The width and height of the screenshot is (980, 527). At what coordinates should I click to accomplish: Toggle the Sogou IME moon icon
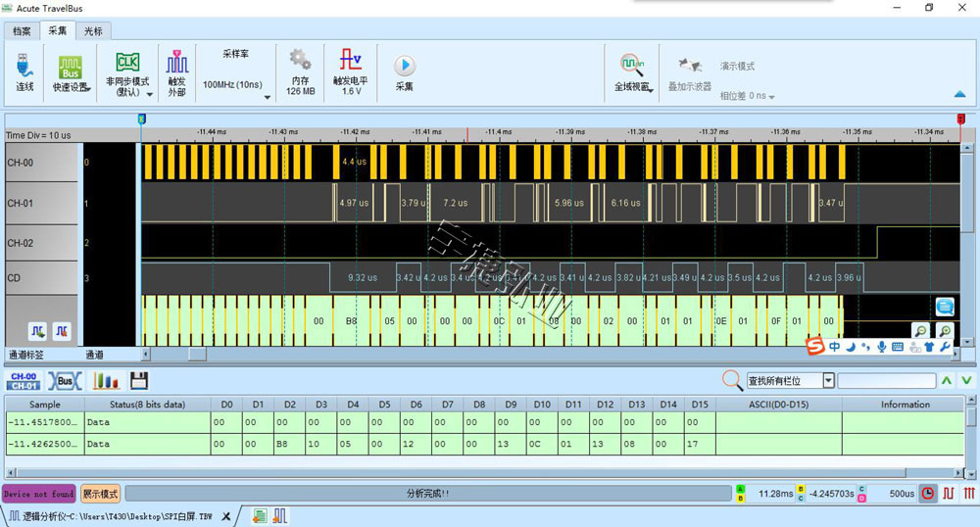click(x=850, y=347)
